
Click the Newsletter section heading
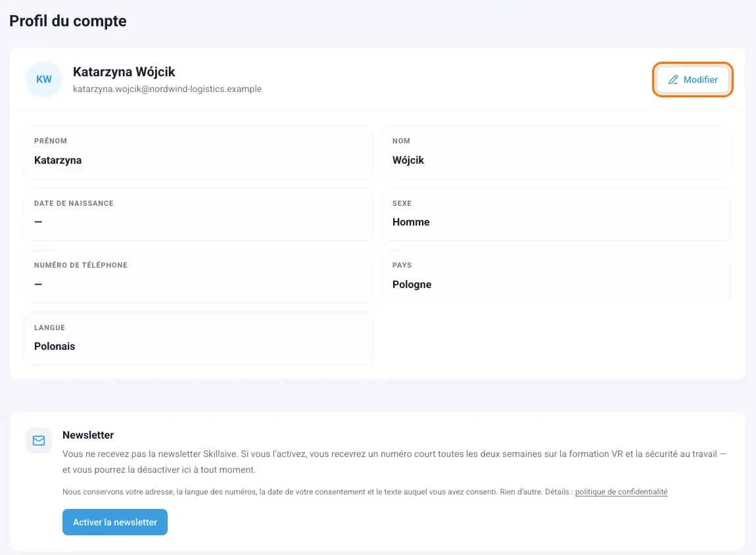[88, 435]
